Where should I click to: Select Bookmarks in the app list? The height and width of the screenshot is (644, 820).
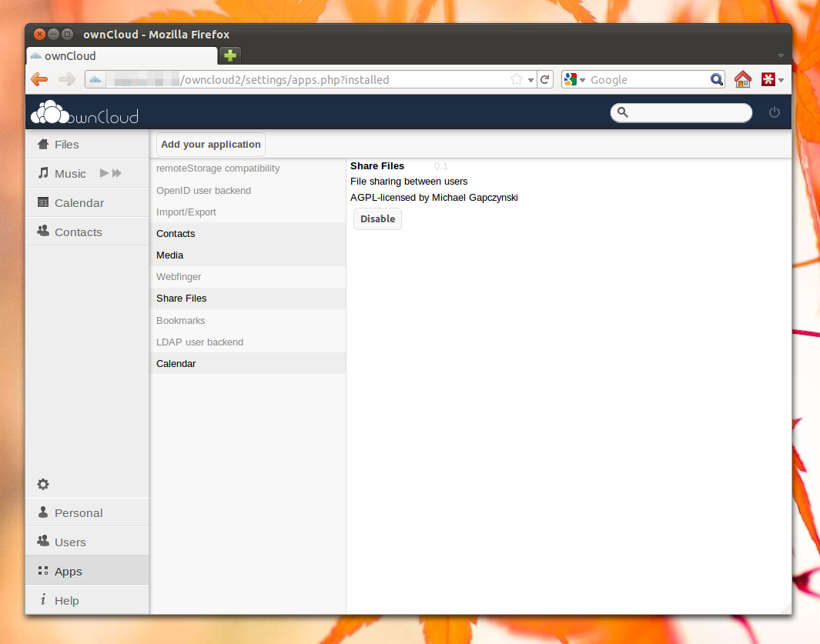[x=247, y=320]
